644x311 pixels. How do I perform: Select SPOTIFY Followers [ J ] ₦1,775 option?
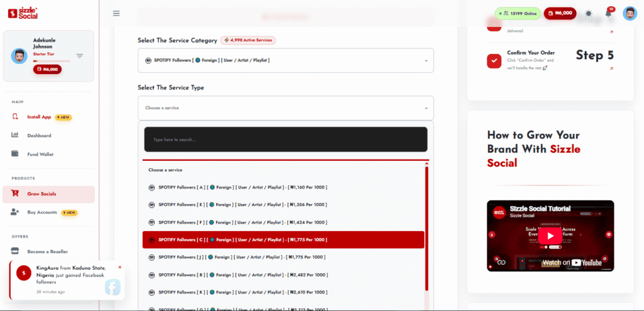tap(284, 257)
